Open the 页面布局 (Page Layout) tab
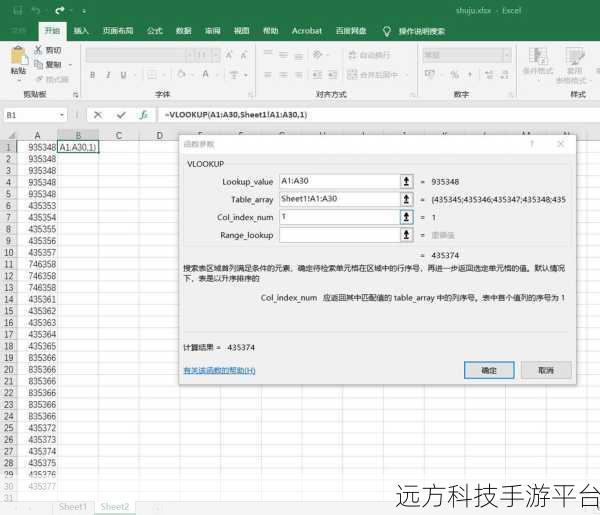 [x=118, y=31]
